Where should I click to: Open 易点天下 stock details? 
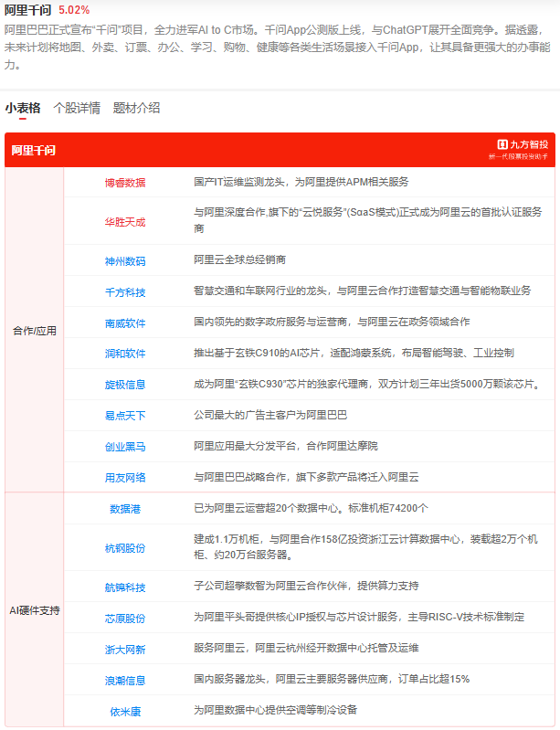pos(125,416)
